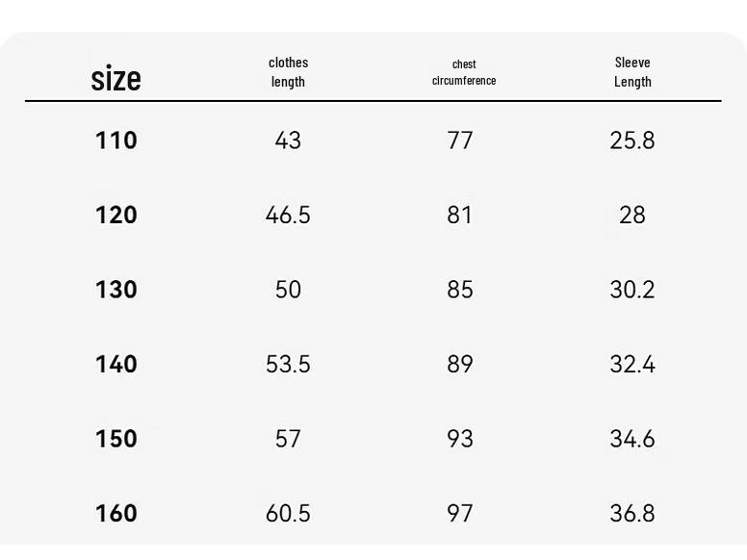Image resolution: width=747 pixels, height=560 pixels.
Task: Select the size 120 row label
Action: click(116, 215)
